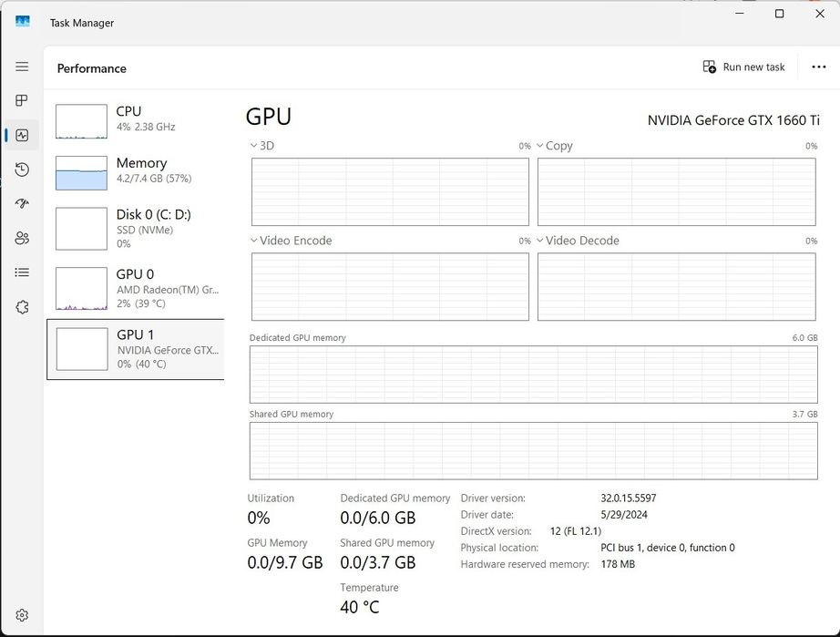This screenshot has height=637, width=840.
Task: Open the Services page puzzle icon
Action: (22, 307)
